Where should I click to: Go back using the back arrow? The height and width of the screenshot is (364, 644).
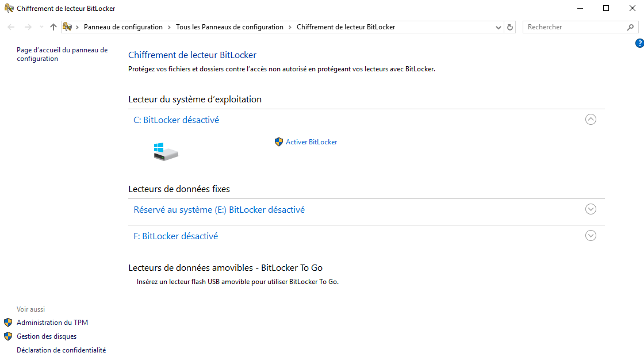[11, 27]
